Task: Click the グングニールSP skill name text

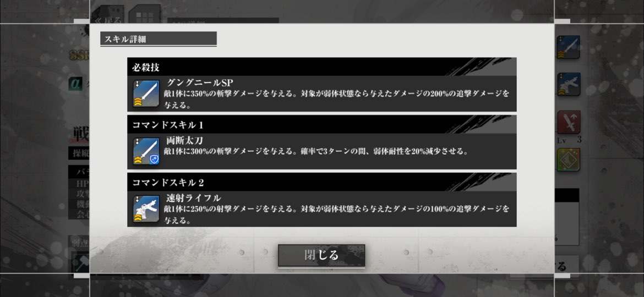Action: 200,82
